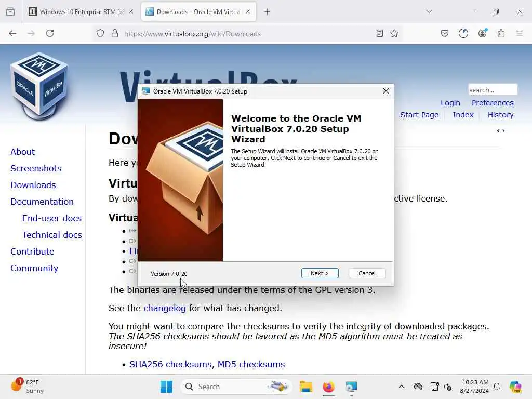Go back in Firefox browser history

click(x=12, y=33)
